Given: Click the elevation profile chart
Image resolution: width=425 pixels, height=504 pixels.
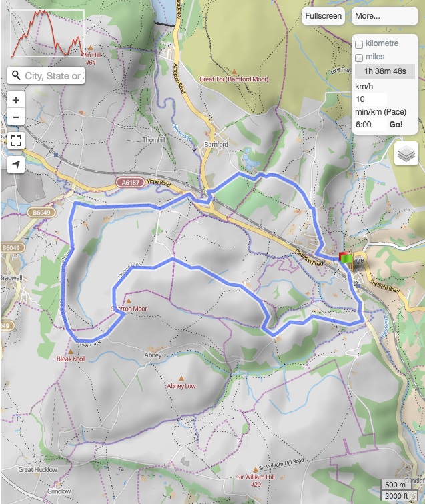Looking at the screenshot, I should (47, 34).
